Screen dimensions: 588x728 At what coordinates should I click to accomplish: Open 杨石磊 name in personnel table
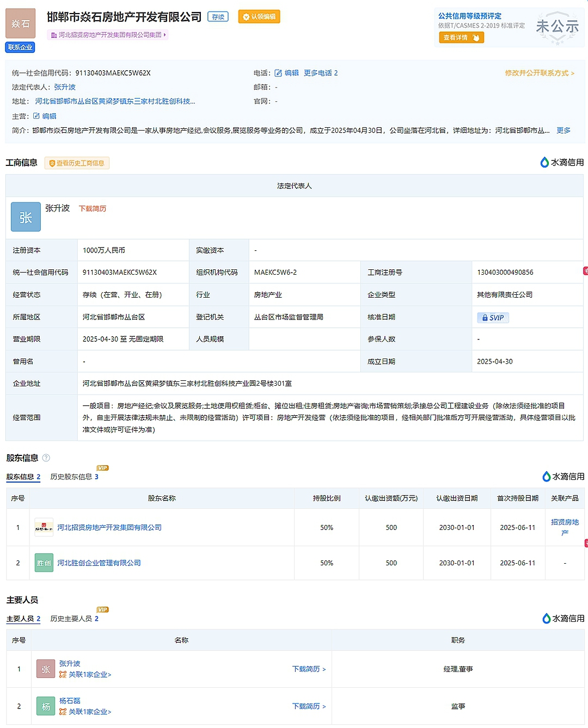70,701
